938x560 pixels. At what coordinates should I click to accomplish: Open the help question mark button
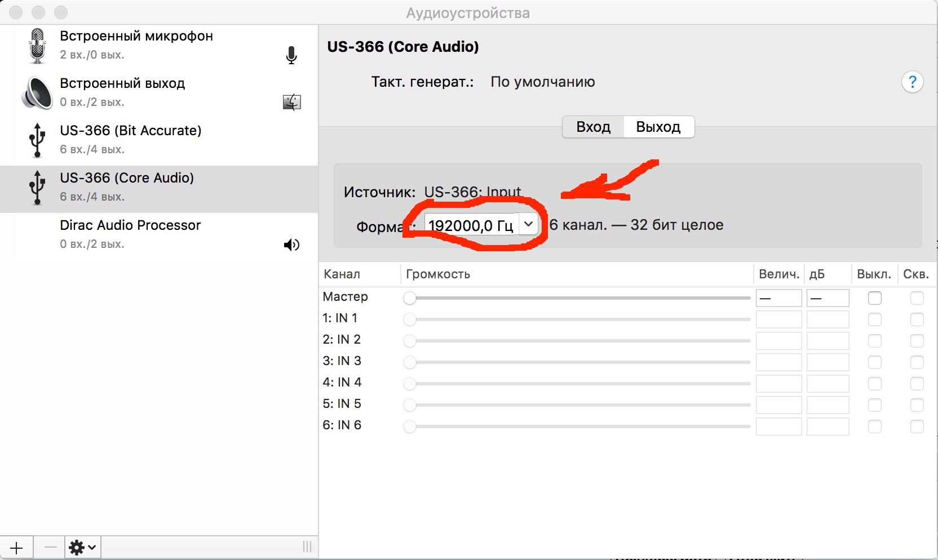pos(912,82)
